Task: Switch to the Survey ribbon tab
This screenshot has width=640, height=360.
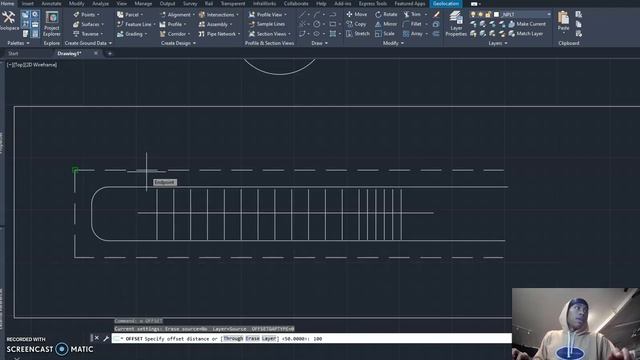Action: point(190,4)
